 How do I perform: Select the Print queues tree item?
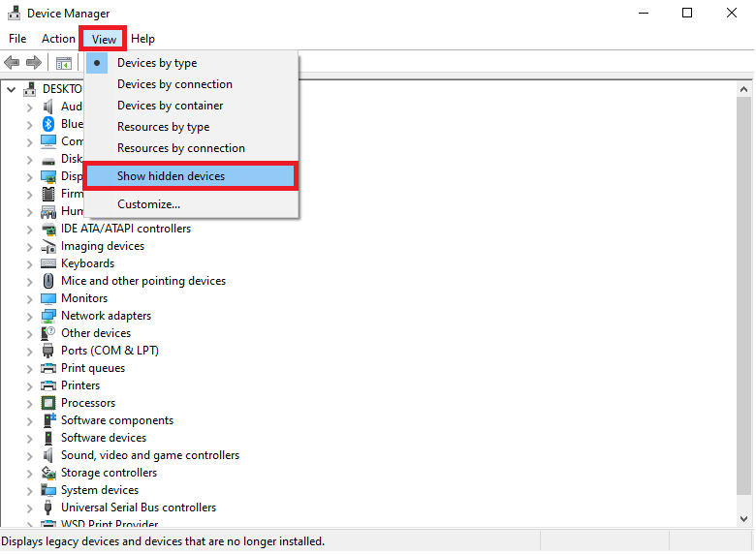[x=93, y=368]
